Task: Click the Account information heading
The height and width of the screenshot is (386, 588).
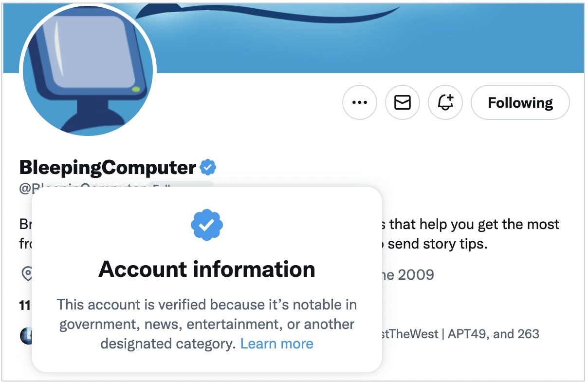Action: point(206,269)
